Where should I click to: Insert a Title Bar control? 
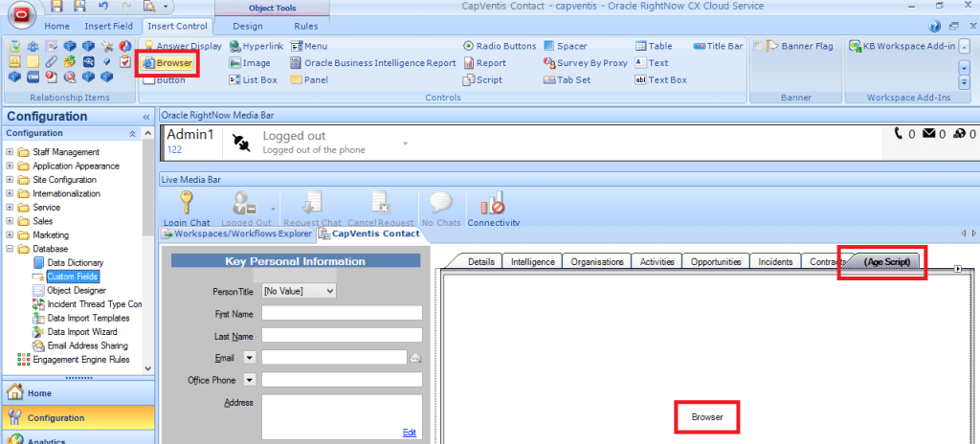(x=718, y=46)
